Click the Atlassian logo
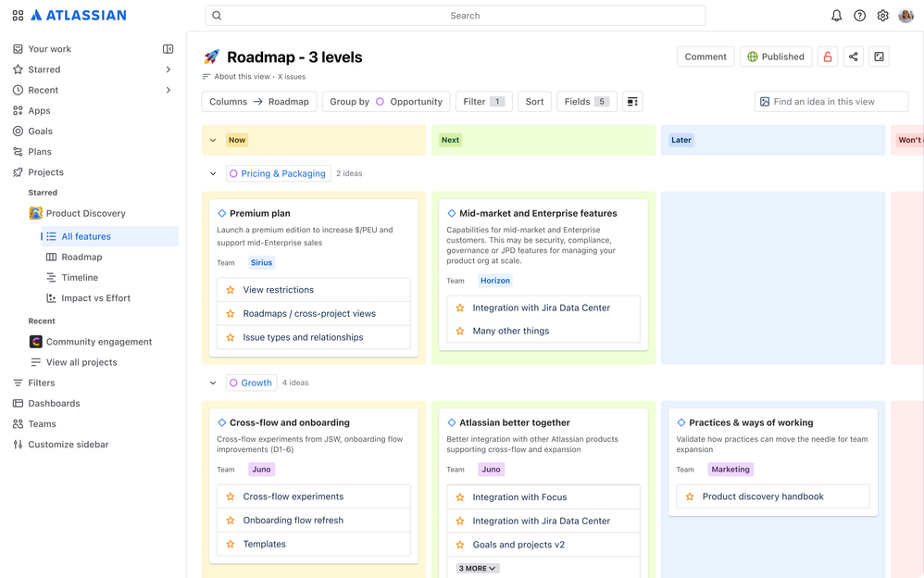Image resolution: width=924 pixels, height=578 pixels. (x=79, y=16)
